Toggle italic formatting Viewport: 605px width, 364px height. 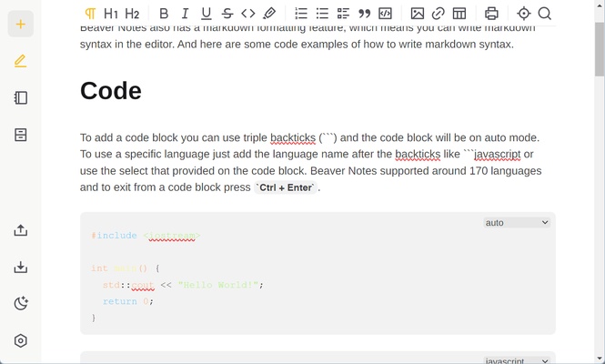[185, 14]
